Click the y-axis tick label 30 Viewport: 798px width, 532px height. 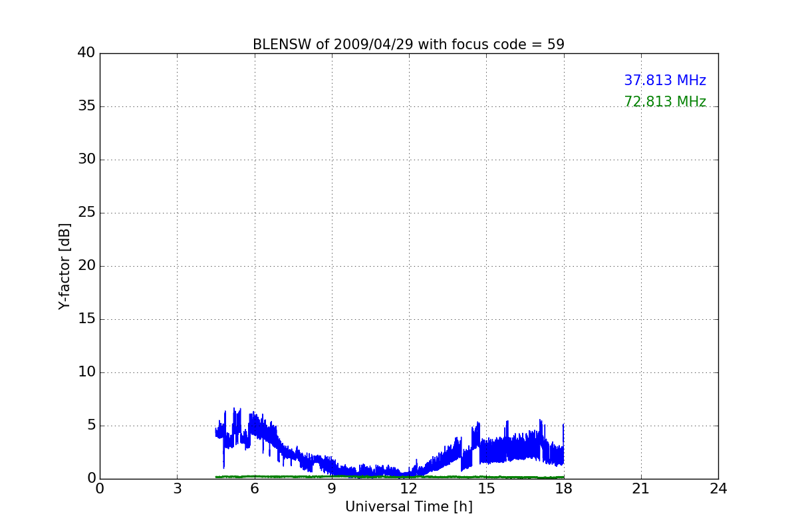pos(86,160)
